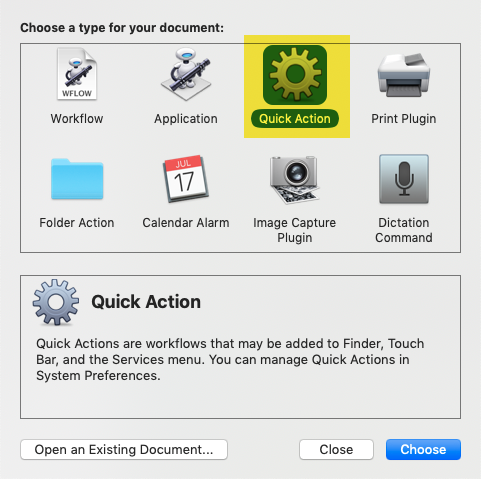Pick the Dictation Command microphone icon
Image resolution: width=481 pixels, height=479 pixels.
pos(404,179)
